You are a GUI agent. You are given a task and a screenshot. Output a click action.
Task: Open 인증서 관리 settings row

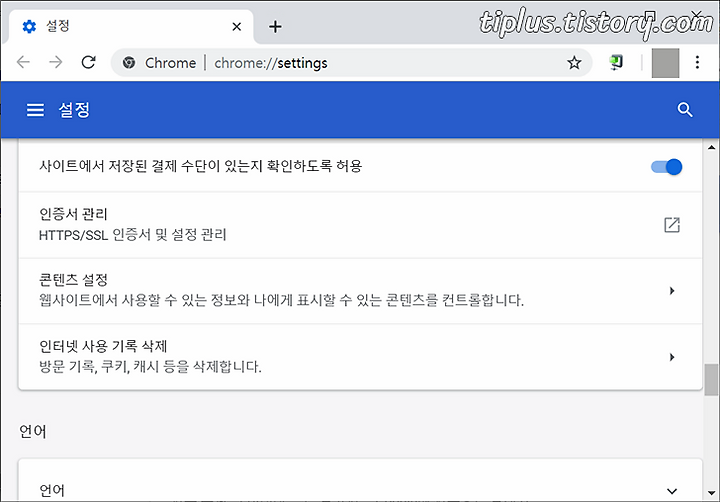360,225
